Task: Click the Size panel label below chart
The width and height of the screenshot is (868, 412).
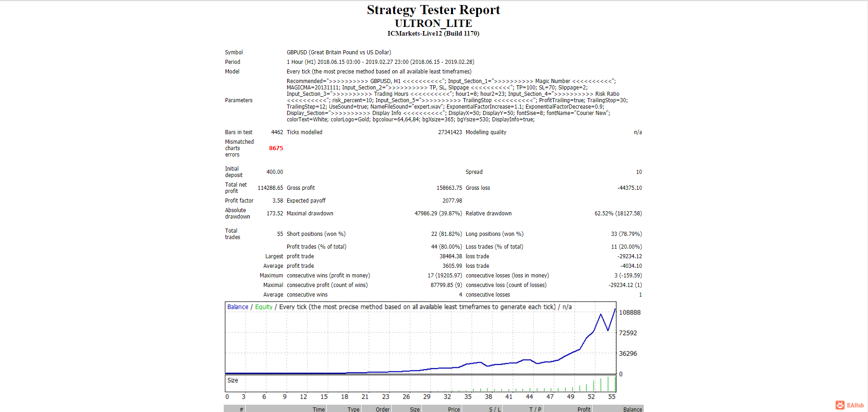Action: [232, 381]
